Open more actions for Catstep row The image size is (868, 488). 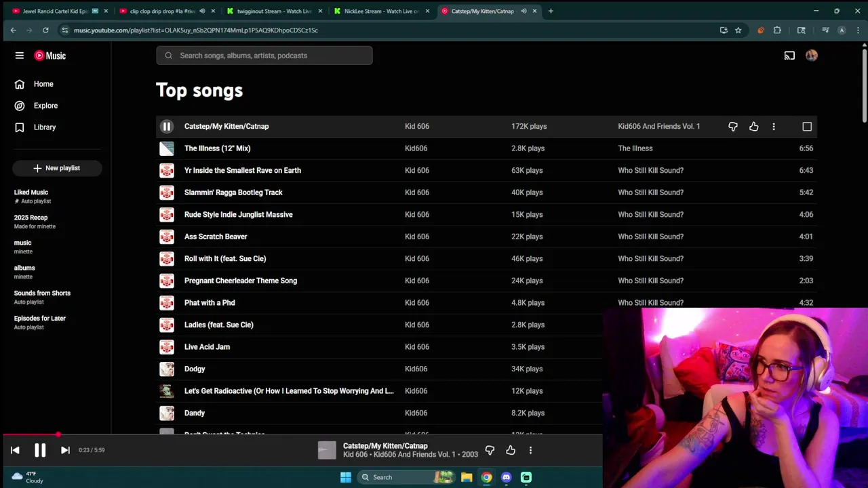(x=774, y=127)
